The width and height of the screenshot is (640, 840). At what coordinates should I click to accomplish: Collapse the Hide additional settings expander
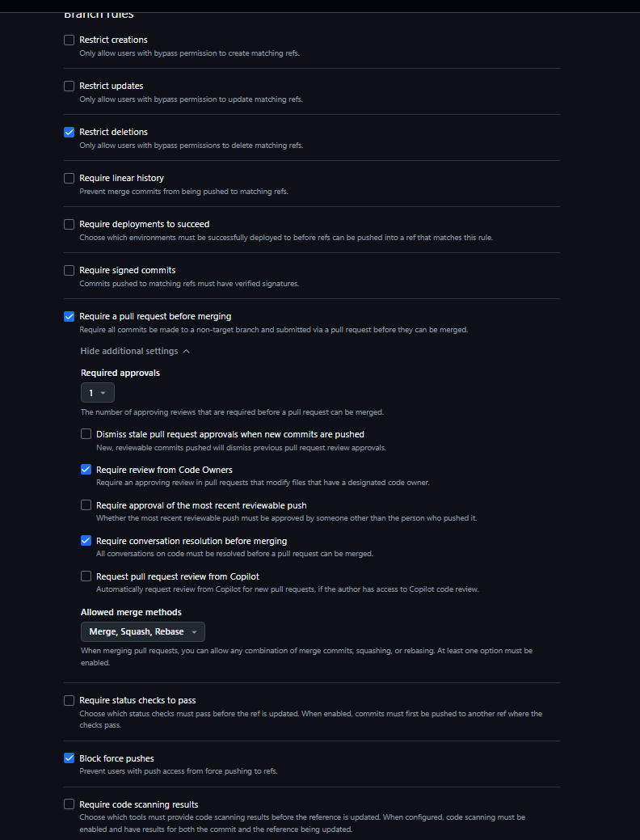coord(135,352)
